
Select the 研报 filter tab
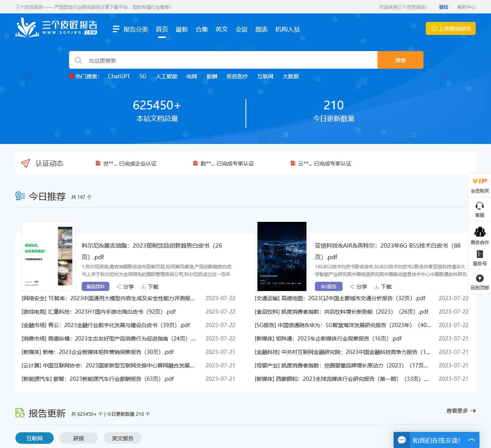pyautogui.click(x=78, y=438)
